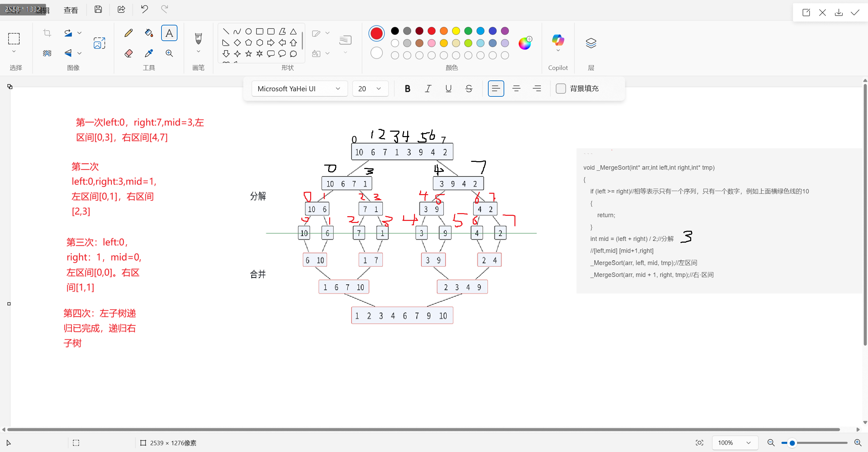Set text alignment to left
This screenshot has width=868, height=452.
click(496, 89)
